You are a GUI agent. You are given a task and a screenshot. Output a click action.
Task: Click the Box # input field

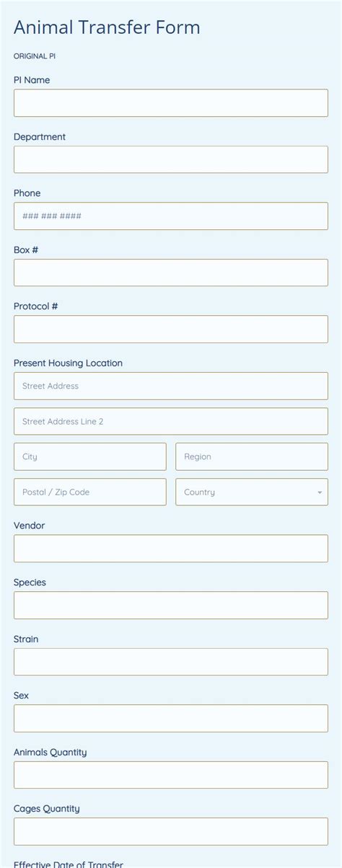click(x=171, y=273)
